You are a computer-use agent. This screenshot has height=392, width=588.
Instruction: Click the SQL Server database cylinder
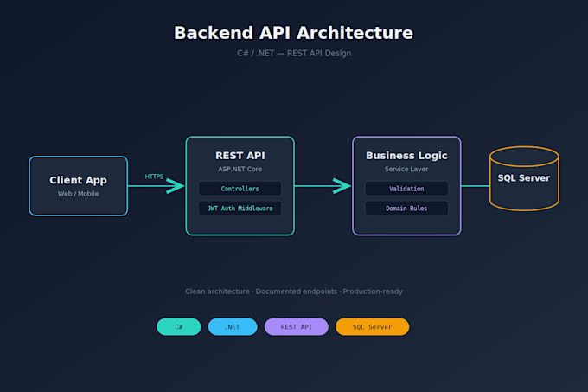[x=524, y=178]
